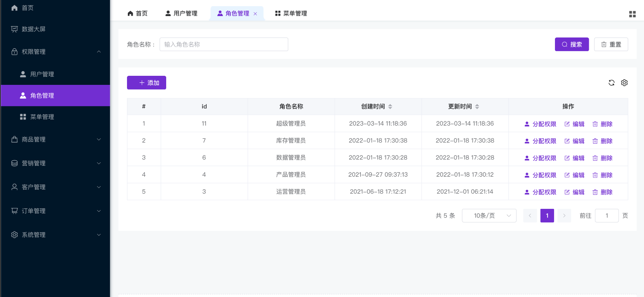The image size is (644, 297).
Task: Click the 搜索 button
Action: tap(572, 44)
